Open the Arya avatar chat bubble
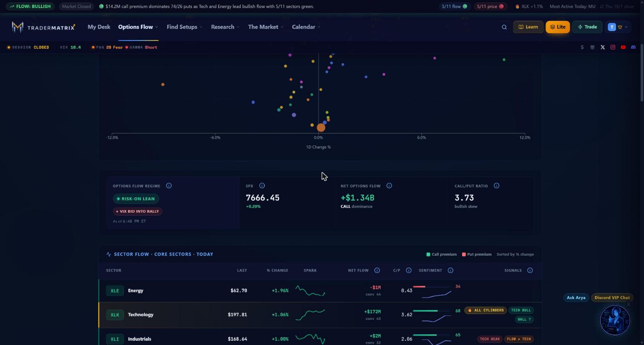Viewport: 644px width, 345px height. point(615,319)
